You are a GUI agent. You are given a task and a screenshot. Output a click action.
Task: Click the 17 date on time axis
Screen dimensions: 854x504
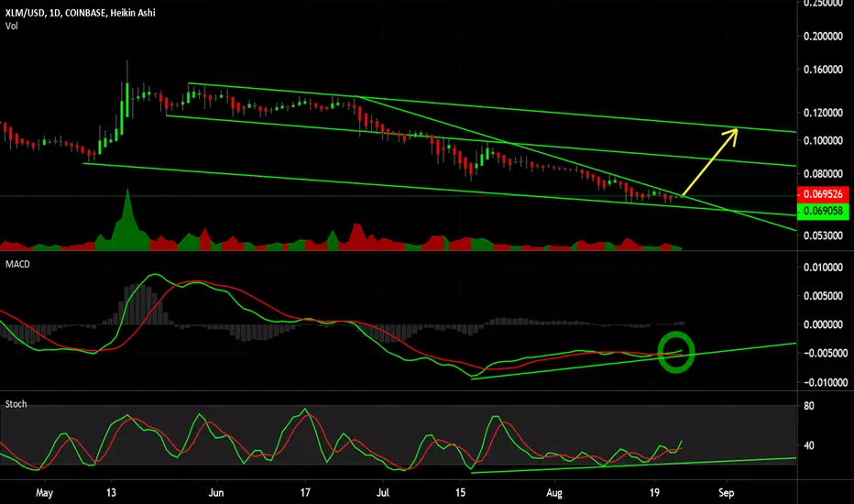(305, 493)
